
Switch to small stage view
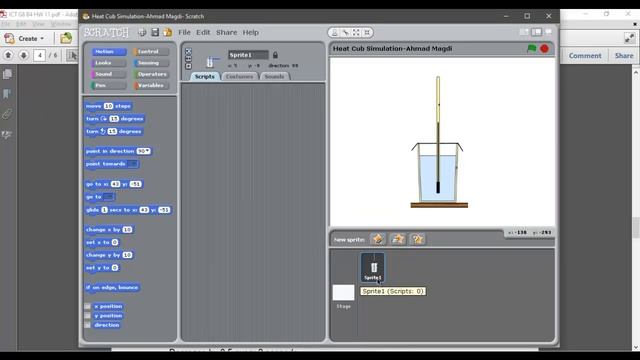(524, 32)
